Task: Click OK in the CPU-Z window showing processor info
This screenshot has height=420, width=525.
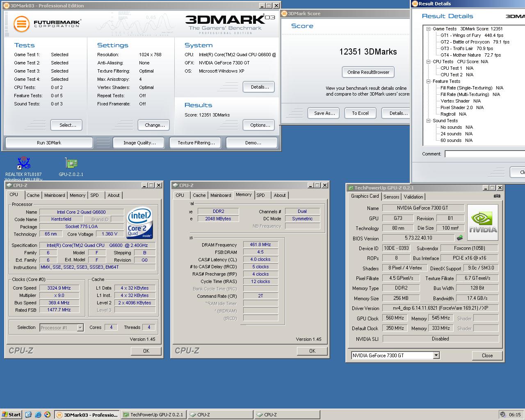Action: 146,351
